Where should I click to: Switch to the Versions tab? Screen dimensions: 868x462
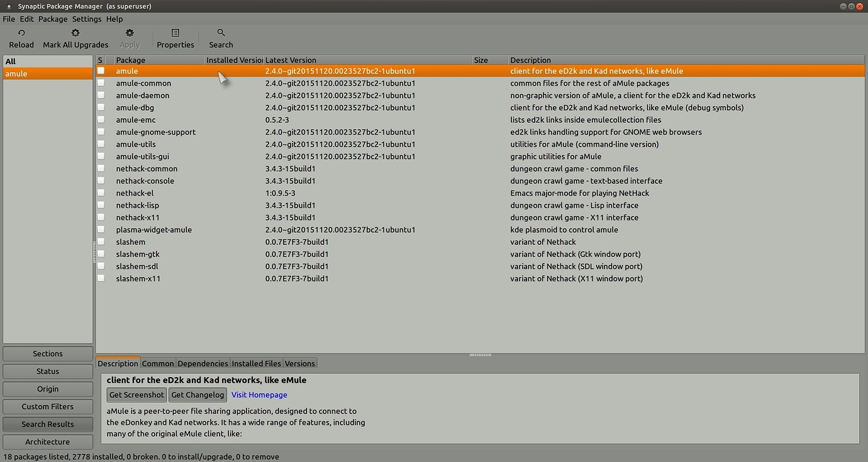[x=299, y=363]
